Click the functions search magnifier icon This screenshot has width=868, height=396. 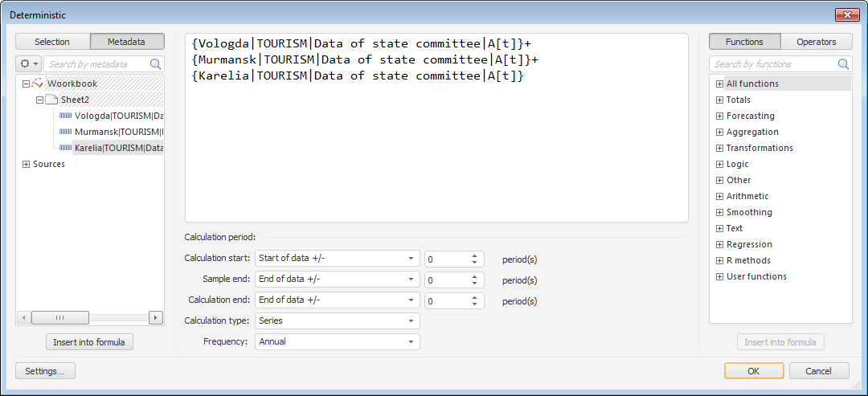[844, 63]
